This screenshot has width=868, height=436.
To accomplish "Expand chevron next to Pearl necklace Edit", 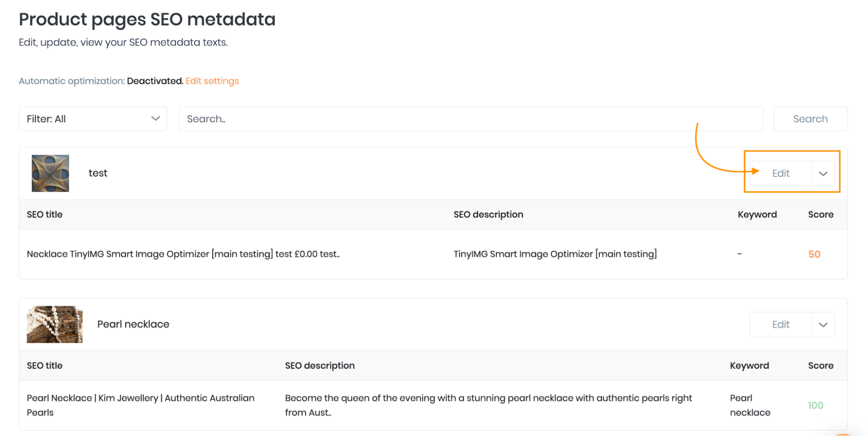I will [x=823, y=325].
